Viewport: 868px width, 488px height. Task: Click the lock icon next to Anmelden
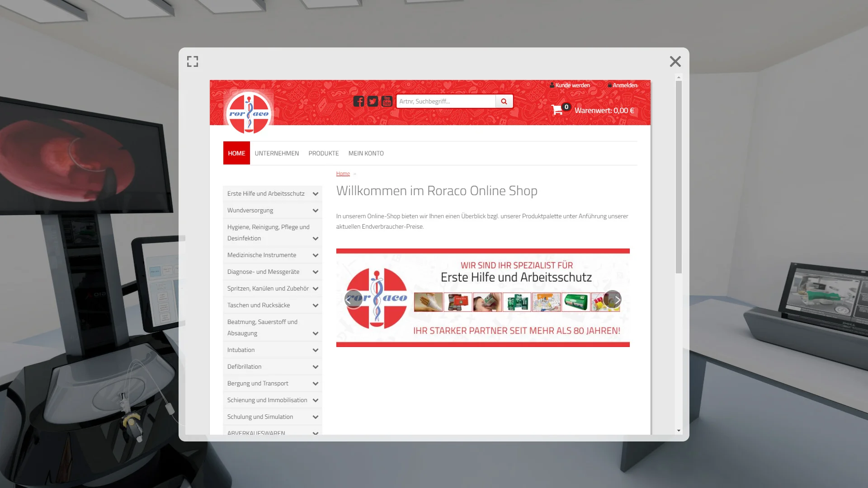(x=610, y=85)
